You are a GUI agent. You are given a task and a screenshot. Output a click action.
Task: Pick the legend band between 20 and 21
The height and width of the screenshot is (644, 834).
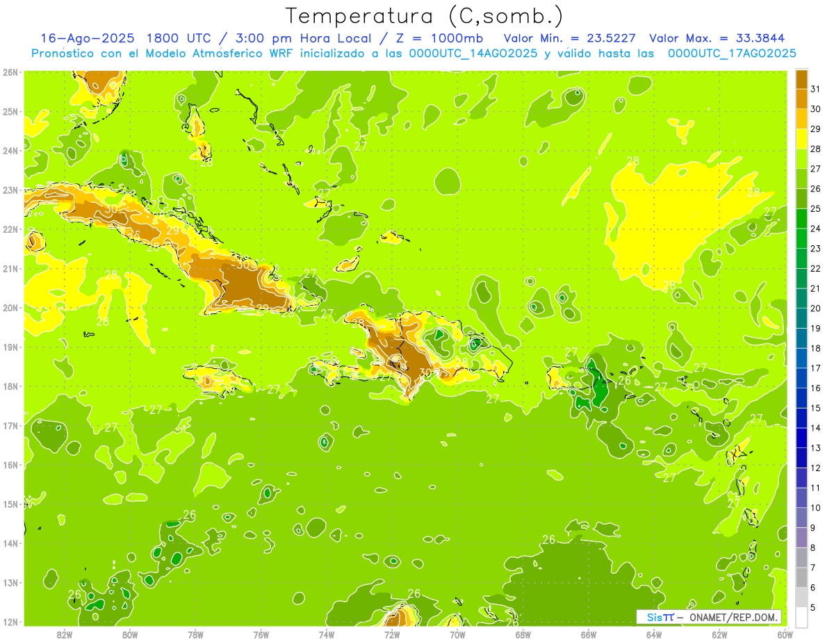[x=801, y=298]
